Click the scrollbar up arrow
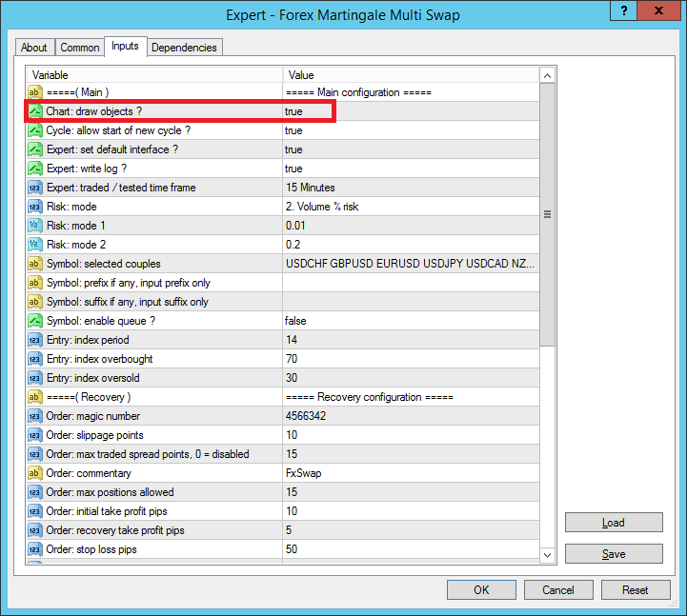687x616 pixels. point(547,76)
